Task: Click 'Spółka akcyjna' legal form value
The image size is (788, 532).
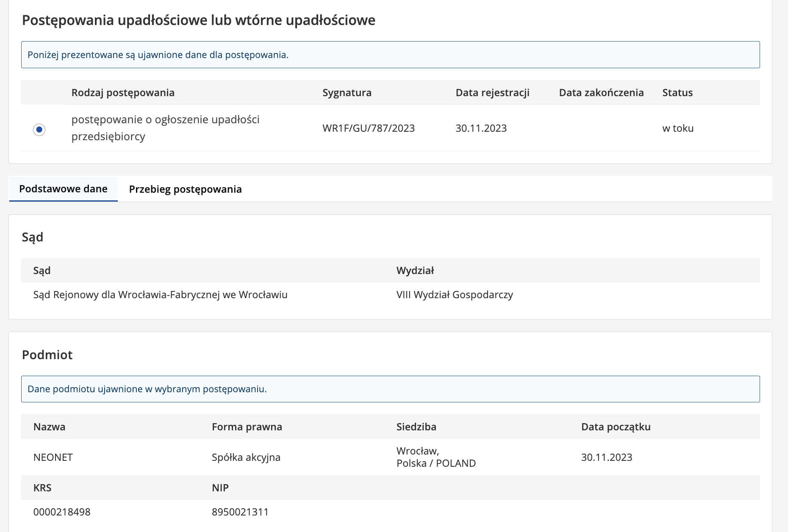Action: point(246,457)
